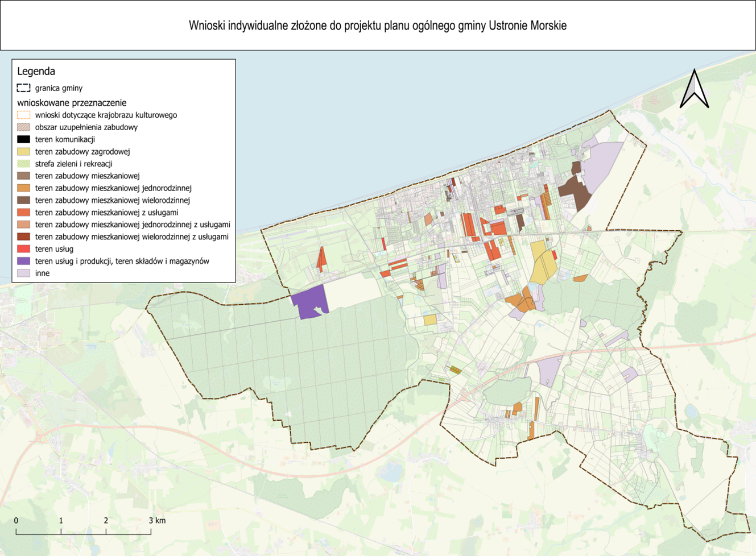Click the 'teren zabudowy mieszkaniowej z usługami' swatch

(23, 213)
